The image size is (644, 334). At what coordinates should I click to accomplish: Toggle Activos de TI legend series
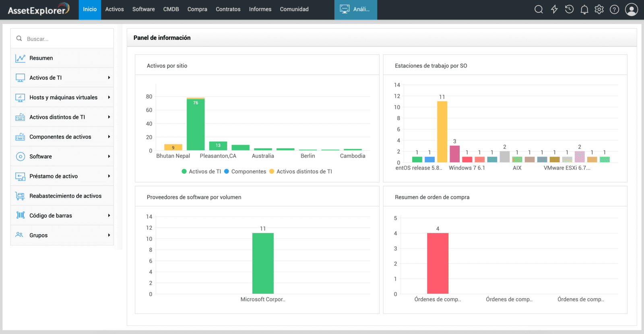[x=201, y=171]
